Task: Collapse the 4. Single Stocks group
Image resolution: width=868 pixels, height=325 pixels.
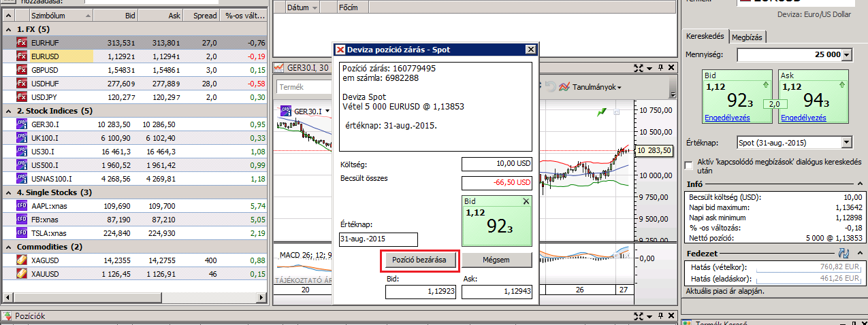Action: pyautogui.click(x=7, y=192)
